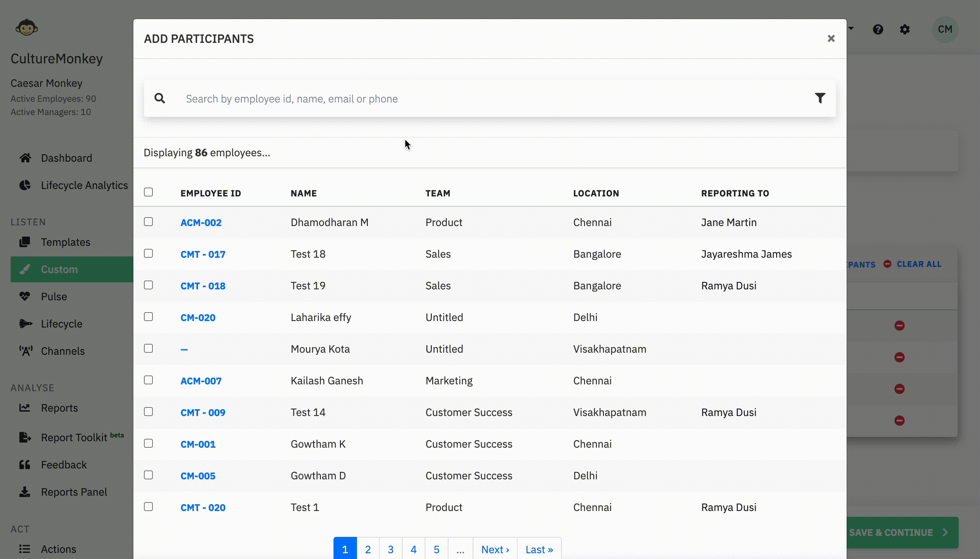980x559 pixels.
Task: Click the Reporting To column header
Action: click(735, 193)
